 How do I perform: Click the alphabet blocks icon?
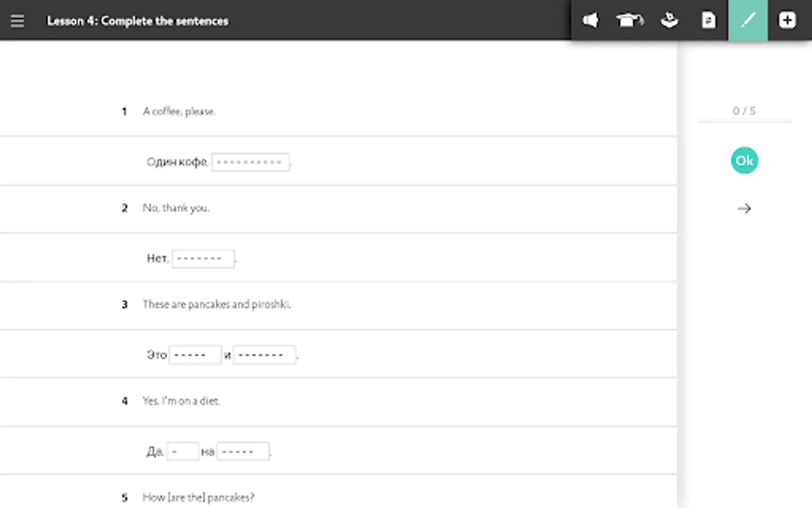coord(669,21)
